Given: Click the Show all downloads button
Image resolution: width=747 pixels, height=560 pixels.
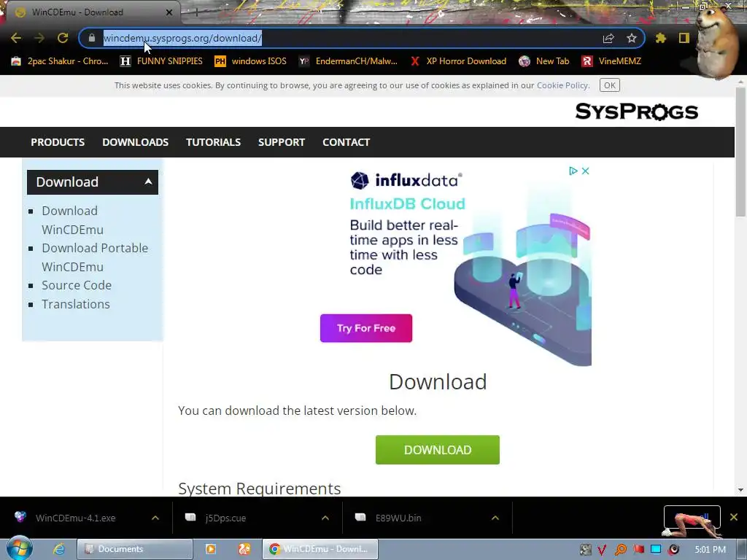Looking at the screenshot, I should tap(692, 517).
